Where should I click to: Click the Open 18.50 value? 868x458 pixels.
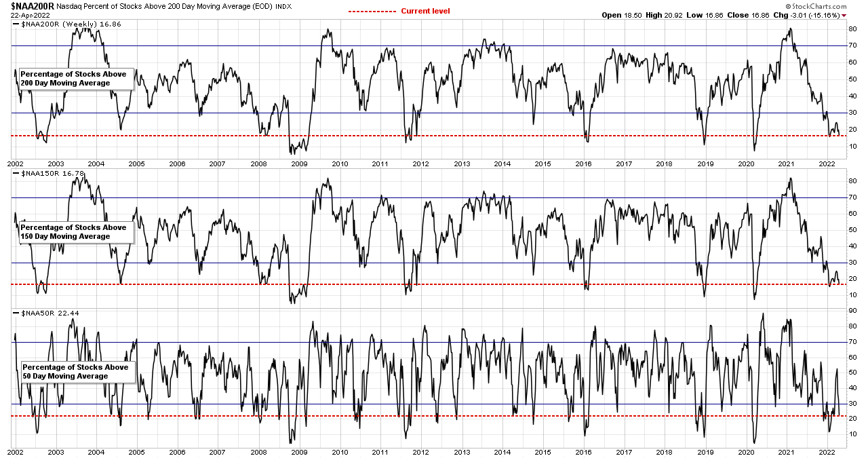click(x=620, y=16)
